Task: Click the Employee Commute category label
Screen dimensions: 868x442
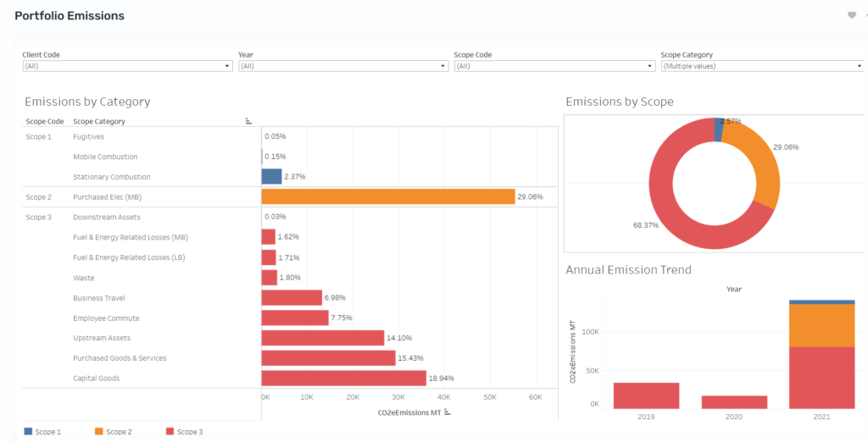Action: pyautogui.click(x=106, y=318)
